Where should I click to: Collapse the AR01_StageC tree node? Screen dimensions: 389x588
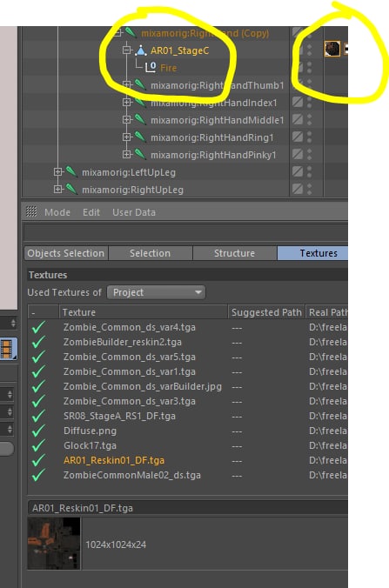[x=127, y=50]
